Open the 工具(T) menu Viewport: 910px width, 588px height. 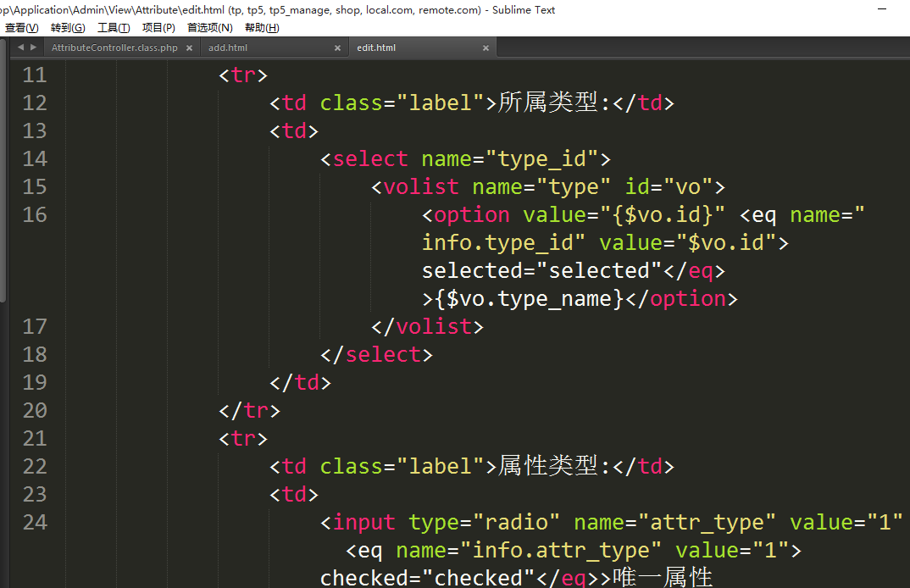tap(114, 28)
